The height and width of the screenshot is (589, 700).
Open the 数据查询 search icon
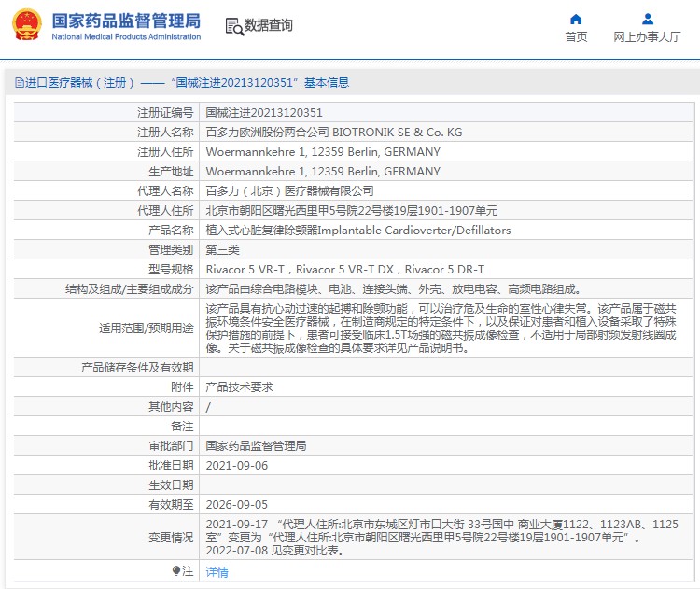(x=234, y=27)
